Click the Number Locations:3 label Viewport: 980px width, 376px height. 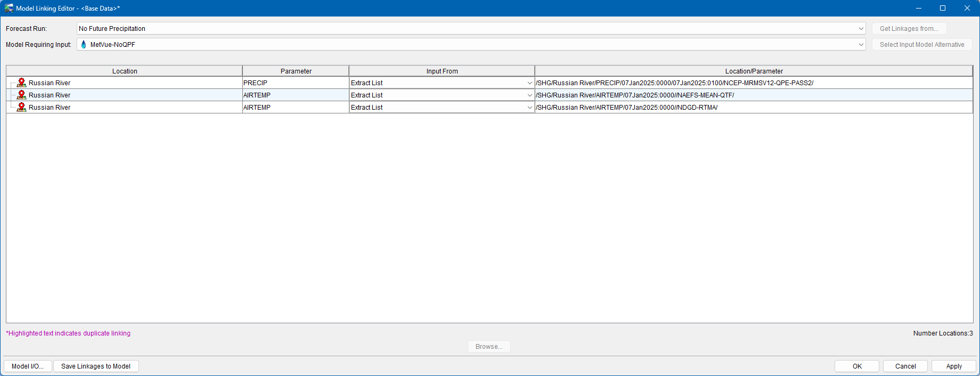tap(943, 333)
